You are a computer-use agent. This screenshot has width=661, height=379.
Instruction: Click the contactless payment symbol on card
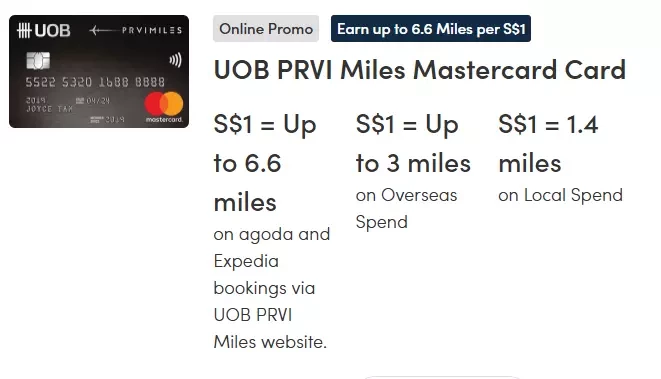pos(175,60)
